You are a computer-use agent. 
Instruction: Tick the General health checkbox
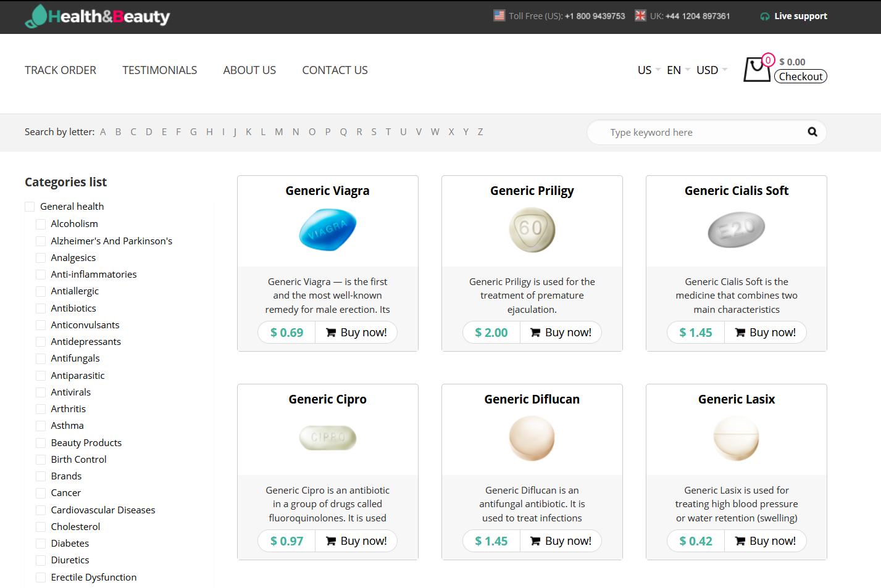click(30, 207)
